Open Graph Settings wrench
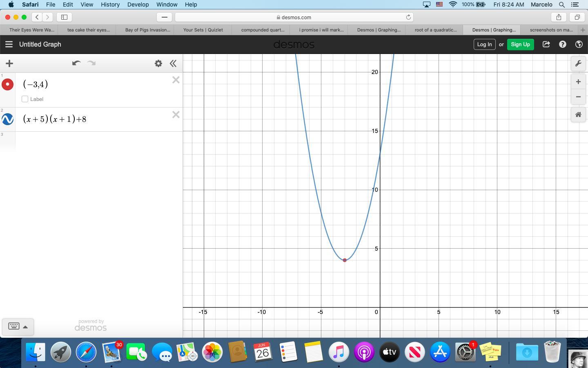 click(x=578, y=63)
